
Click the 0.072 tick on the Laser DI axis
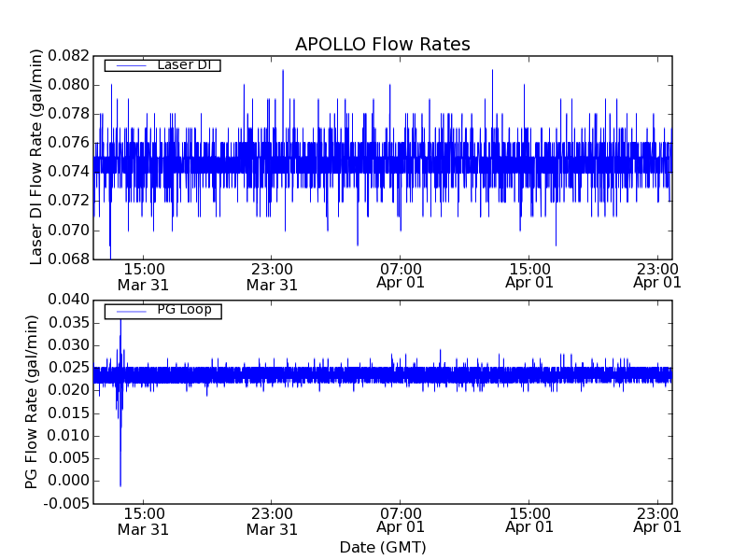click(68, 201)
